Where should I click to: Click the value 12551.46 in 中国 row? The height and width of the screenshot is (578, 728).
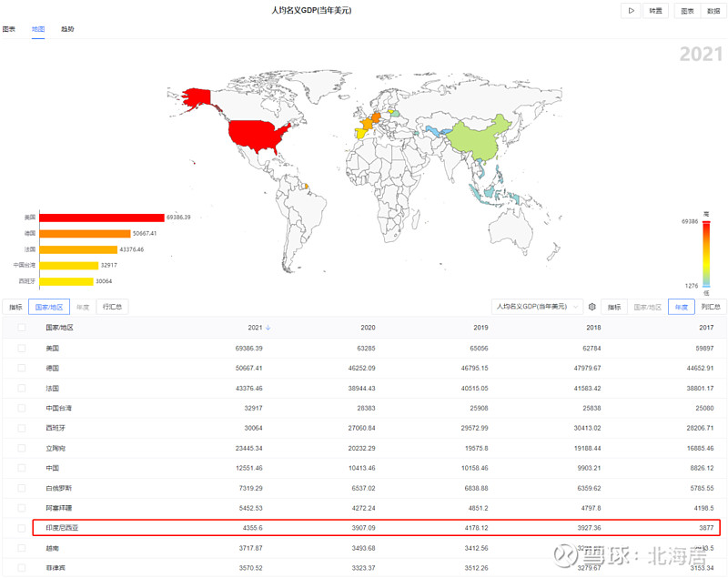(x=248, y=468)
